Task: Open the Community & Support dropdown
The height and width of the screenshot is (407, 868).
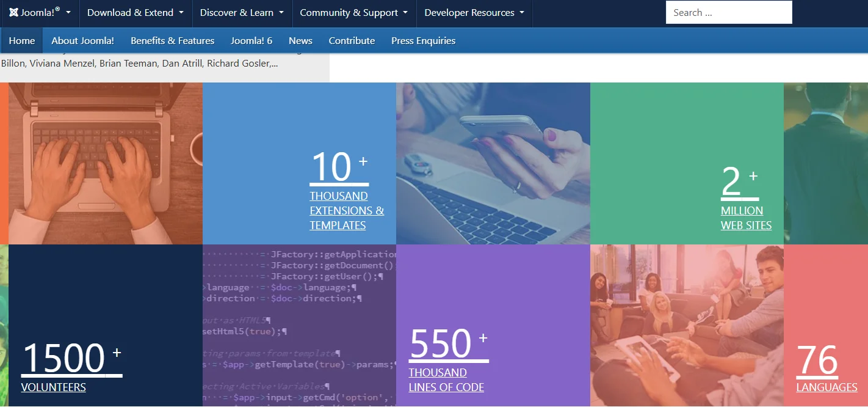Action: click(x=353, y=11)
